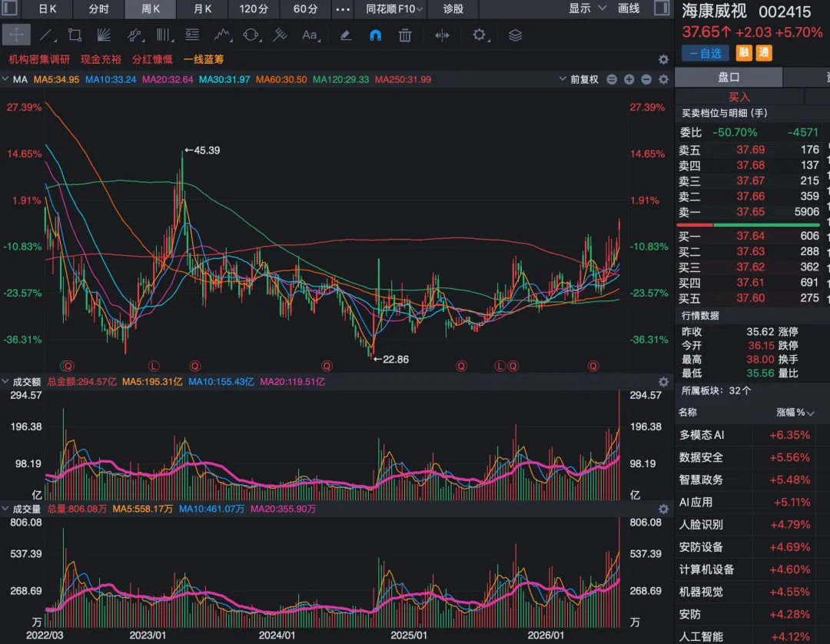Open MA indicator settings gear

point(663,79)
